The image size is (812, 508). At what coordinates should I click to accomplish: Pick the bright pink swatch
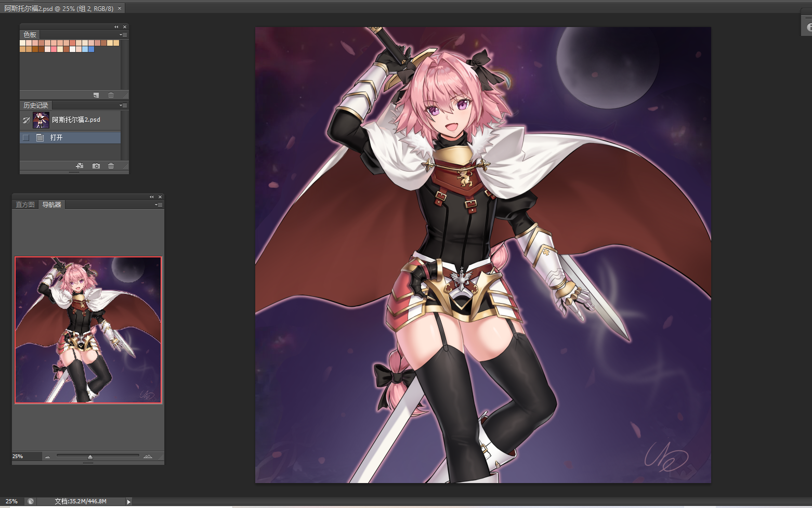coord(54,49)
